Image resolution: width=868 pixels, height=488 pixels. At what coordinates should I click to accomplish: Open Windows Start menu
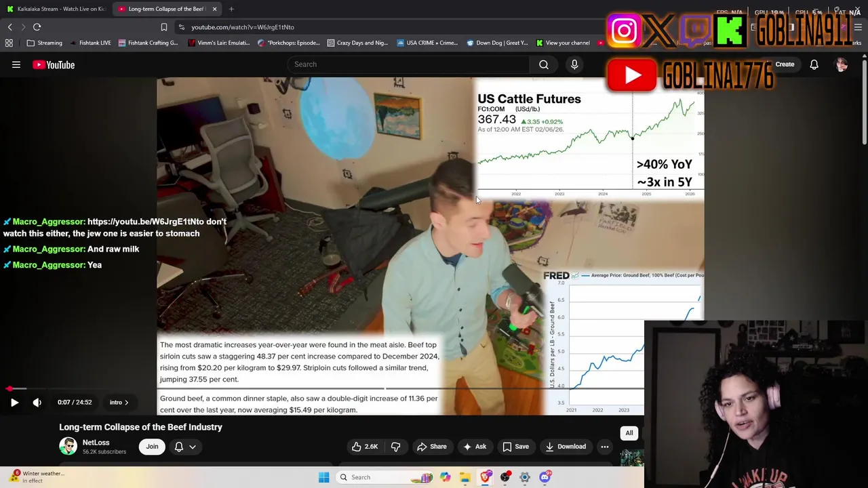(x=323, y=477)
